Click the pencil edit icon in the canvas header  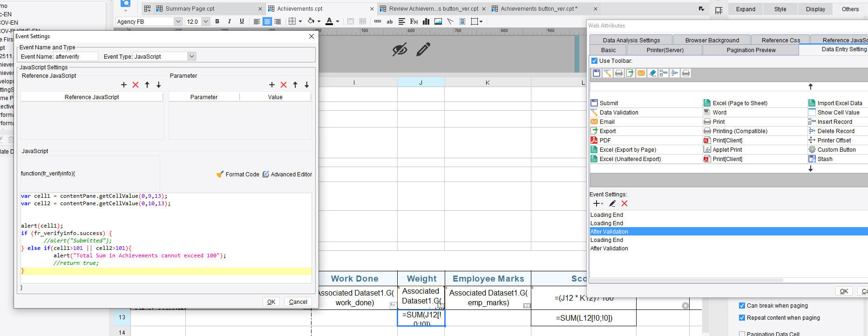point(423,49)
